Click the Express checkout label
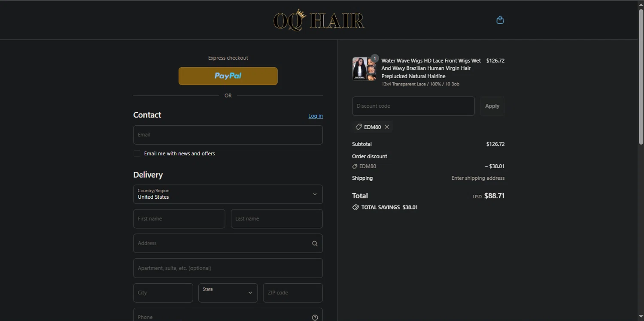Screen dimensions: 644x321 pos(228,58)
